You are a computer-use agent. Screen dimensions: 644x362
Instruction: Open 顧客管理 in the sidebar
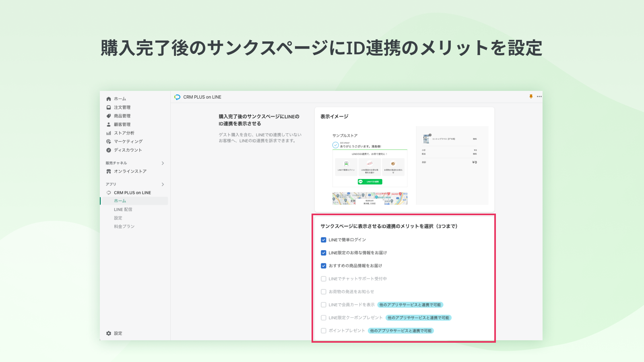[x=122, y=125]
